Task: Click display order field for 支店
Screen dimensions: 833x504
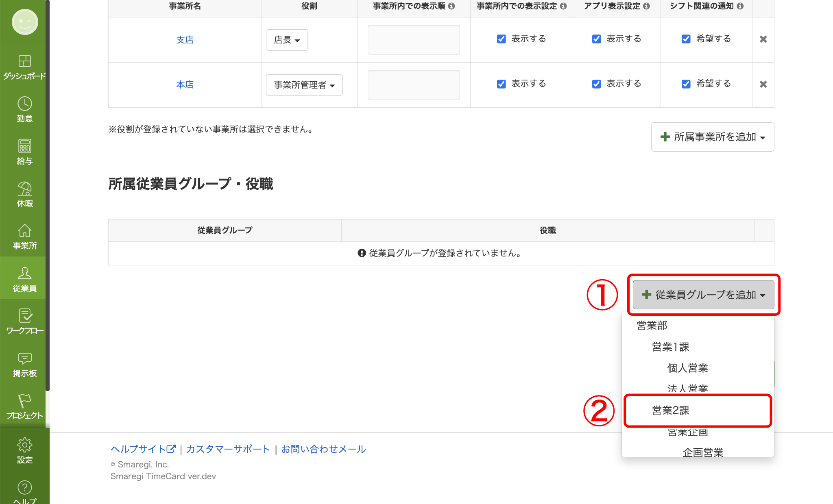Action: pyautogui.click(x=414, y=40)
